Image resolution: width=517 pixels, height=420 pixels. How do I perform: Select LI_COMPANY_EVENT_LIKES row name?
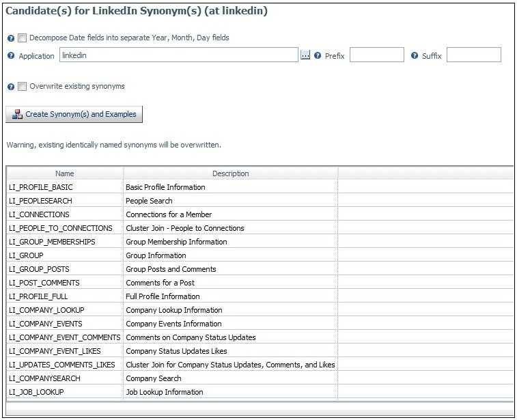(55, 351)
